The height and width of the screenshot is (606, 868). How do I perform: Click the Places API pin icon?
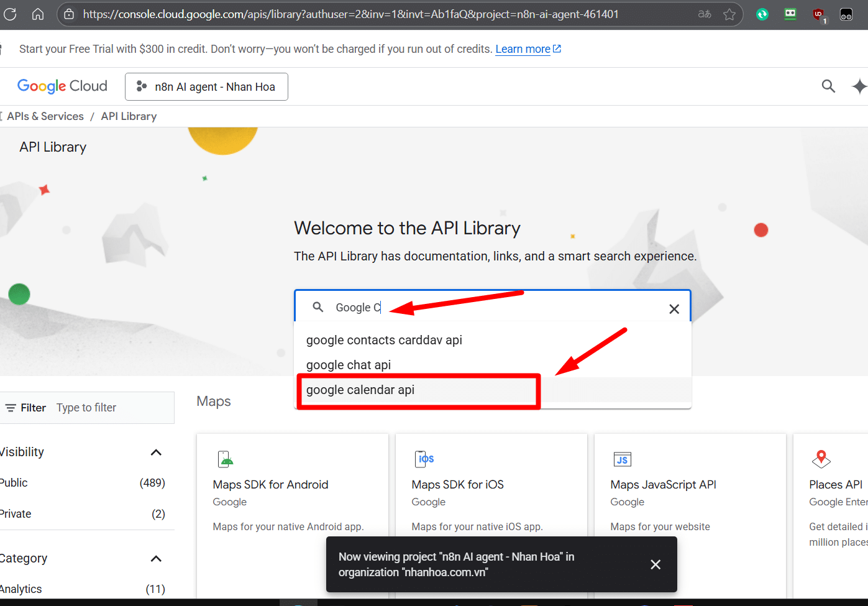click(x=821, y=459)
